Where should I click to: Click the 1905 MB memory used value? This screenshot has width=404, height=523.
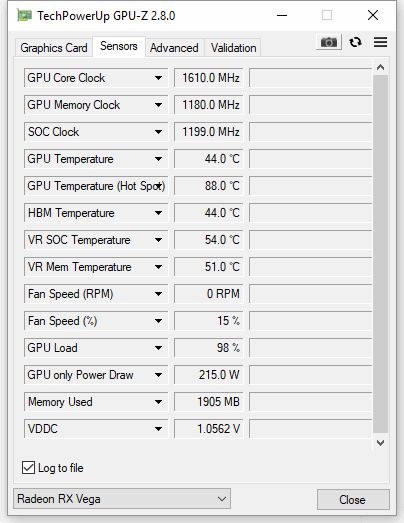click(209, 402)
